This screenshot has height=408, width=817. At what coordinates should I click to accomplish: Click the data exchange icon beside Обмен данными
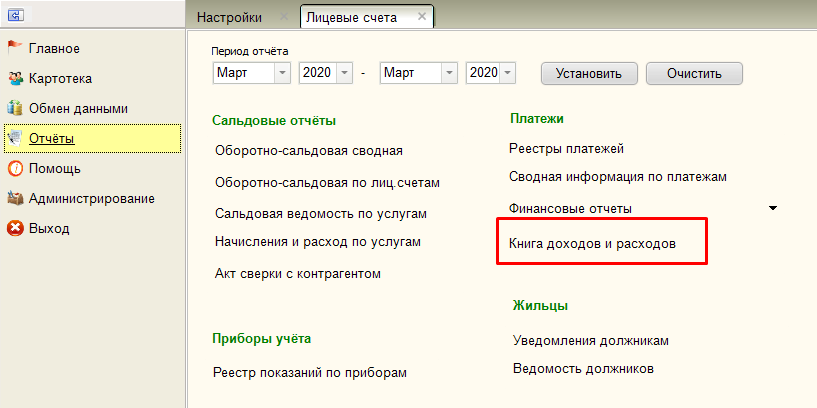(15, 109)
